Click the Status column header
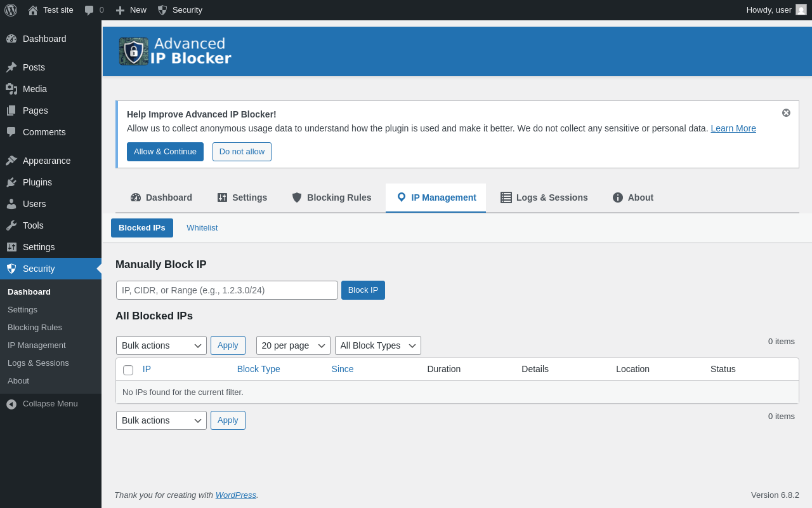812x508 pixels. click(723, 369)
